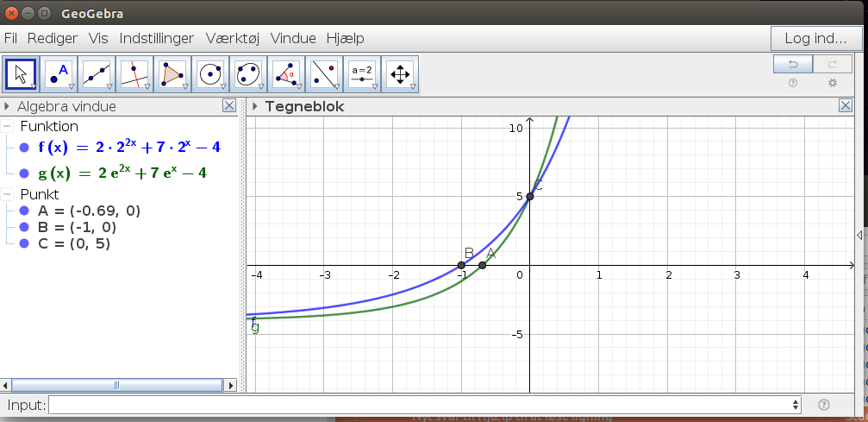Expand Algebra vindue style bar triangle
This screenshot has height=422, width=868.
(x=7, y=106)
